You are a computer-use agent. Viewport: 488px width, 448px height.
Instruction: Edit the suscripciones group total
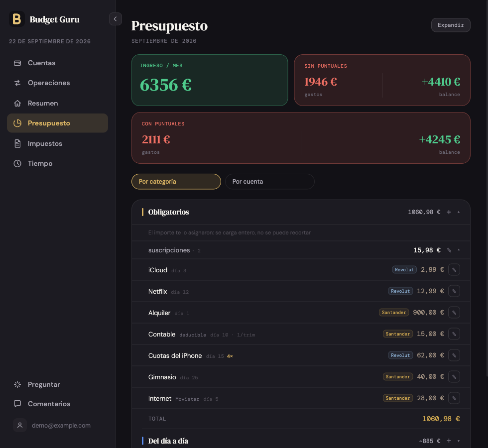click(x=449, y=250)
